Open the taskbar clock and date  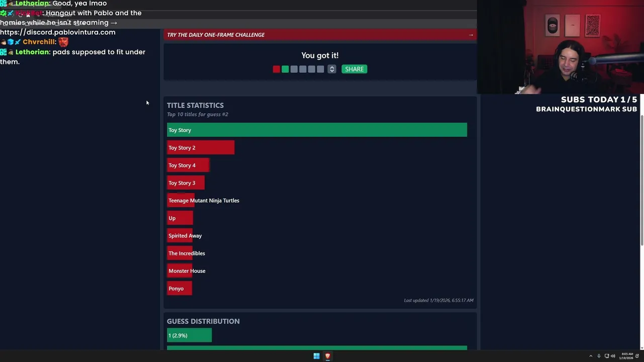627,356
